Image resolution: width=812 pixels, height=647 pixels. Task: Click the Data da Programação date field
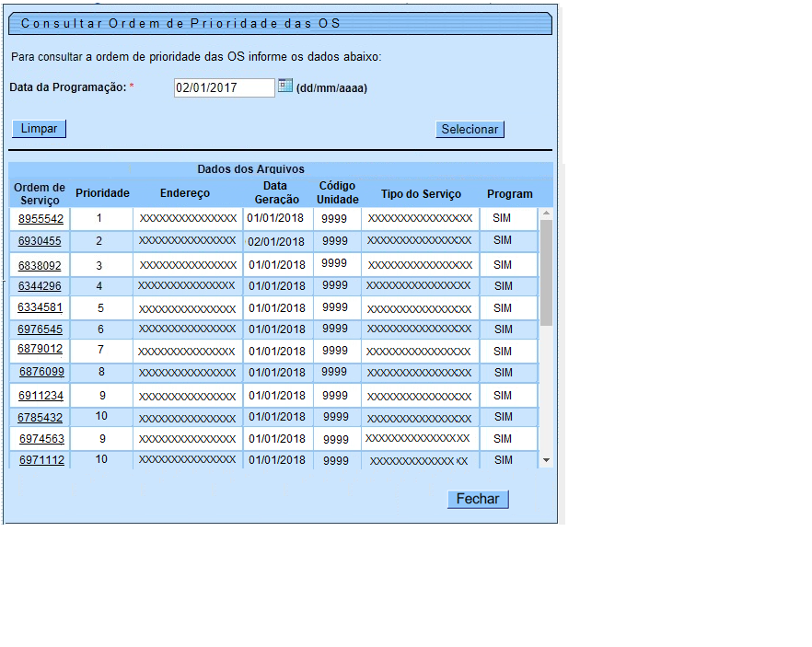224,87
